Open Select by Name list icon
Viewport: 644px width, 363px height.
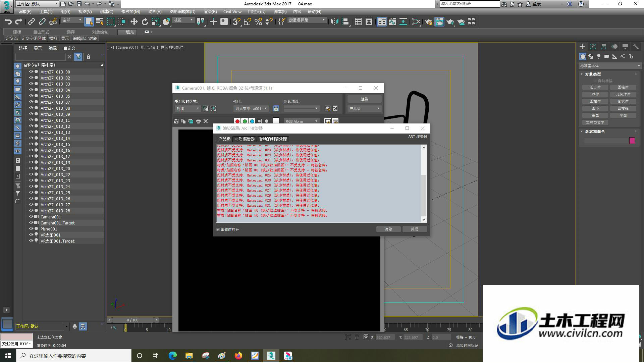tap(100, 22)
